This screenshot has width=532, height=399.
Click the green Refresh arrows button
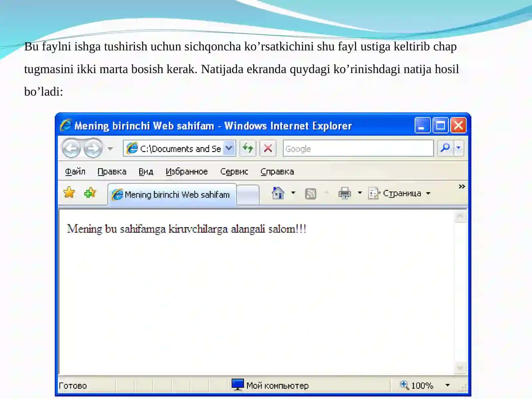coord(248,148)
